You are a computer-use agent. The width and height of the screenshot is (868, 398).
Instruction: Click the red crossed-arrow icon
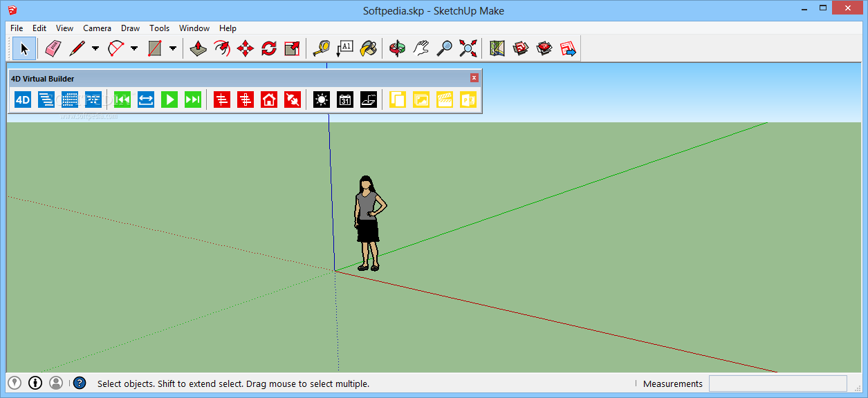pyautogui.click(x=293, y=99)
